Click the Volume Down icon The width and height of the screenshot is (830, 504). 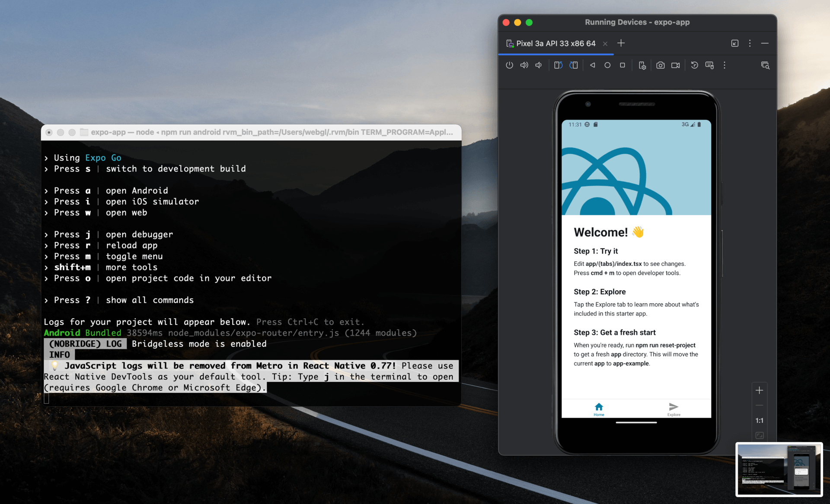coord(539,65)
